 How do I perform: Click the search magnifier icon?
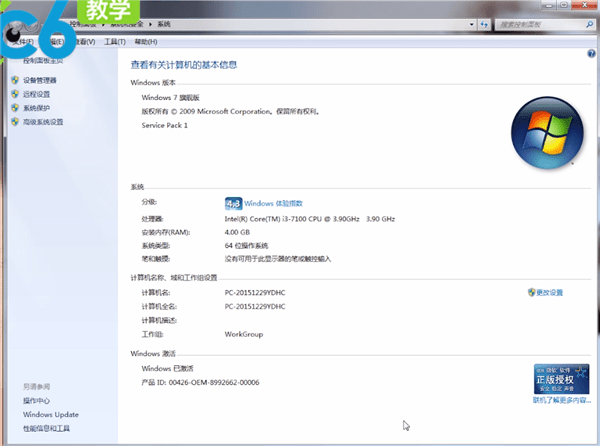pyautogui.click(x=589, y=24)
